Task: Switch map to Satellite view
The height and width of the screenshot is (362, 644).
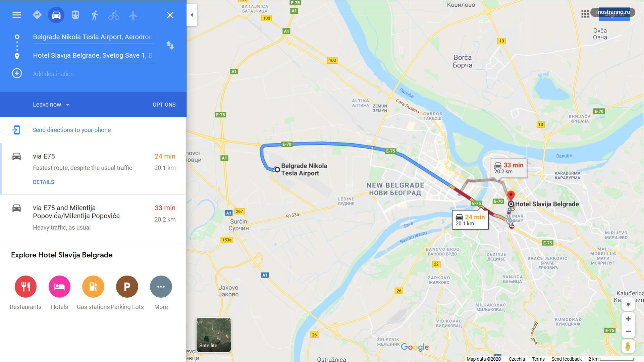Action: pos(214,335)
